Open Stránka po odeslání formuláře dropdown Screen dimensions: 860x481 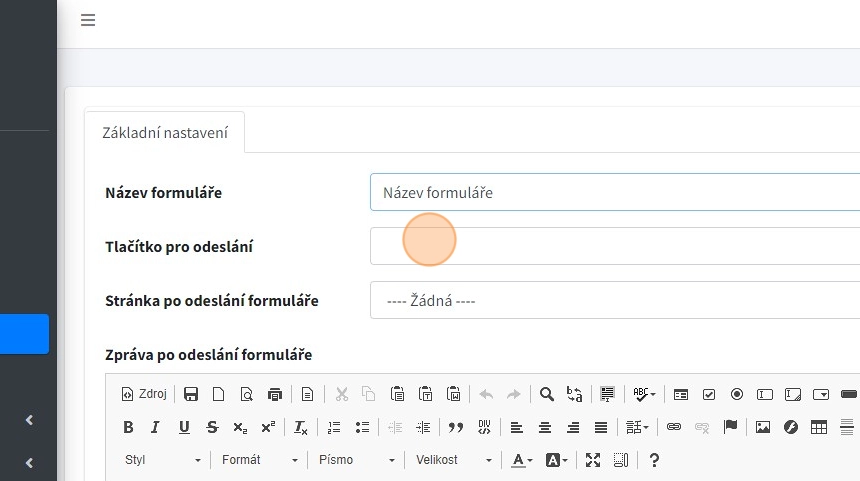click(x=614, y=300)
